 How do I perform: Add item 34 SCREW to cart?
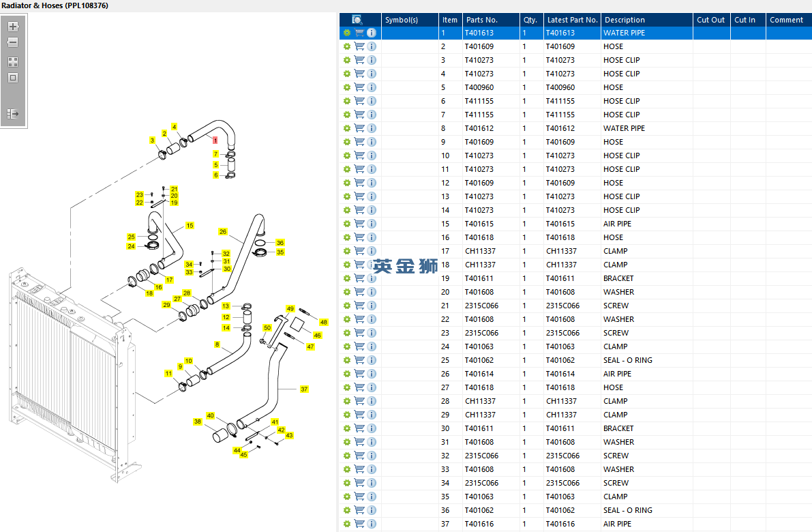pyautogui.click(x=359, y=484)
